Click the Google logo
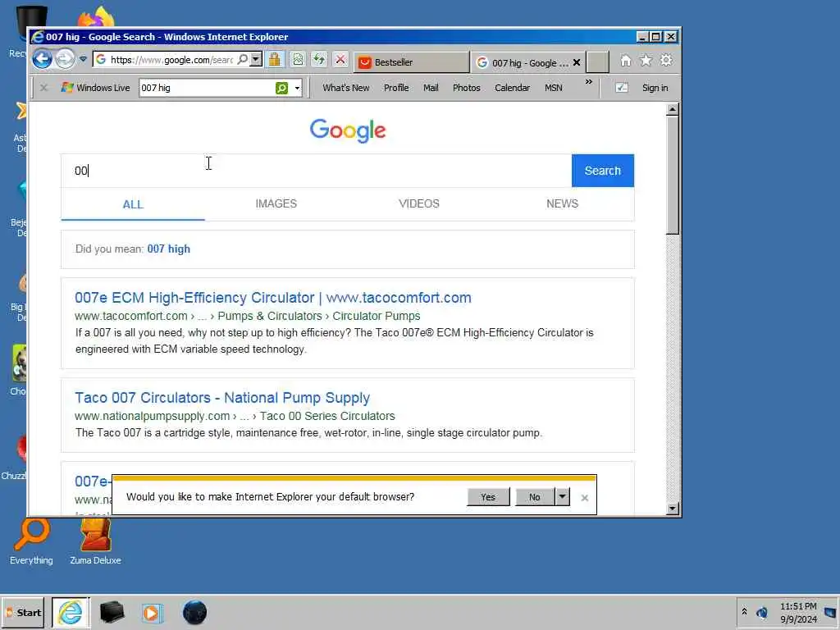This screenshot has height=630, width=840. pos(348,130)
